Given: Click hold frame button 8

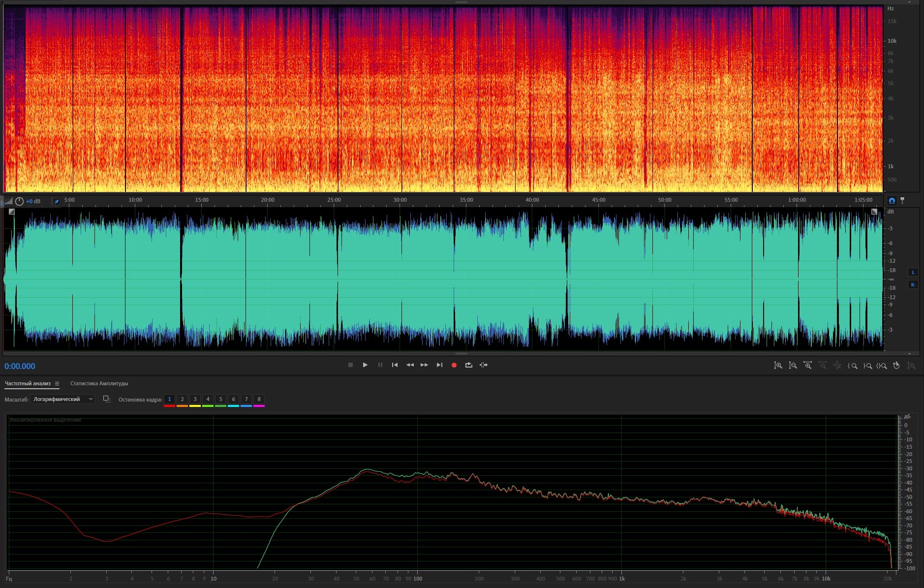Looking at the screenshot, I should coord(259,399).
